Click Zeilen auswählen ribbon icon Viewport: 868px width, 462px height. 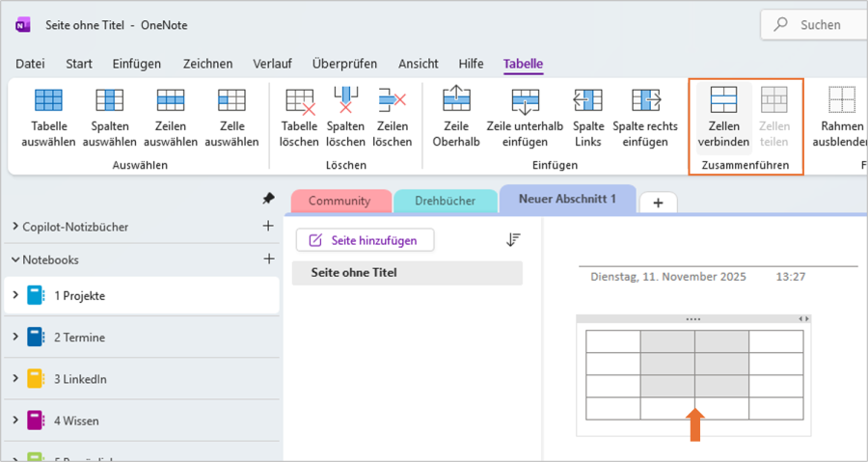[x=171, y=100]
